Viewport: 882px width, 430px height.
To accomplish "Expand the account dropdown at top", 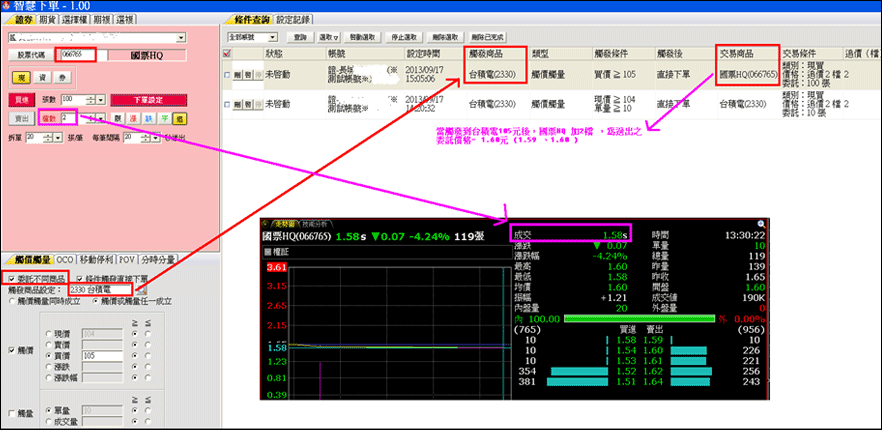I will click(x=181, y=38).
